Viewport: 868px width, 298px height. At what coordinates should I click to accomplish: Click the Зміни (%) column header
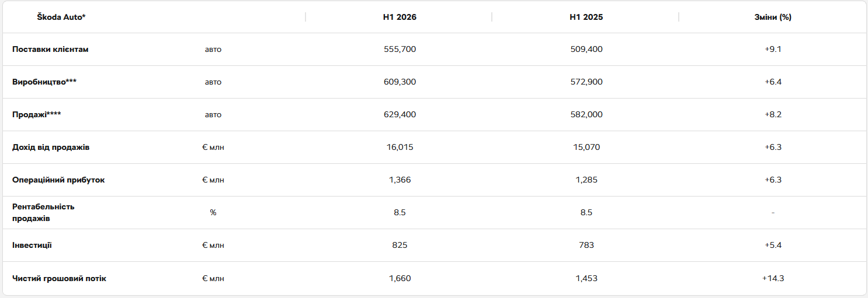click(773, 17)
